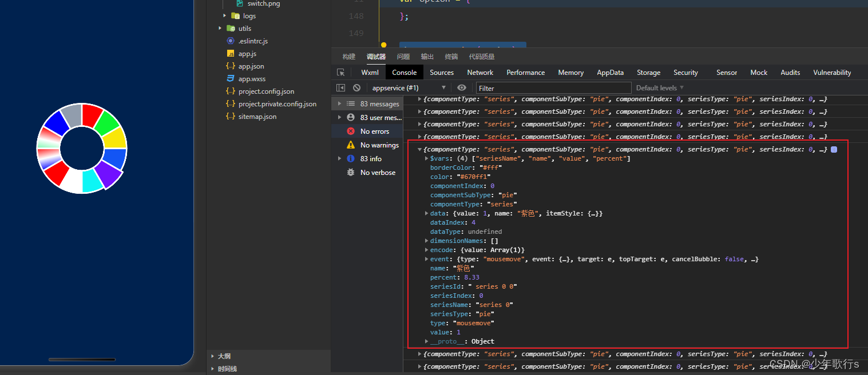Viewport: 868px width, 375px height.
Task: Toggle live expression eye icon
Action: tap(462, 88)
